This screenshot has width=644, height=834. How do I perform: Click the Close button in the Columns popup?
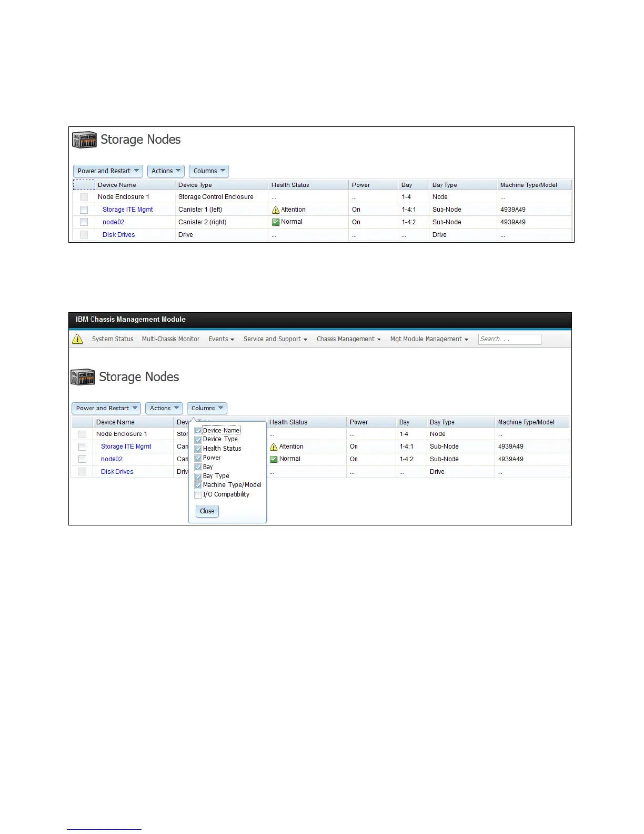point(207,511)
